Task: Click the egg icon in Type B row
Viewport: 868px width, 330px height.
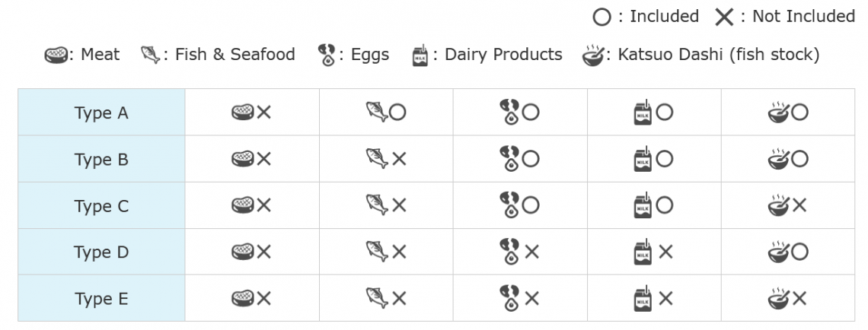Action: click(x=509, y=159)
